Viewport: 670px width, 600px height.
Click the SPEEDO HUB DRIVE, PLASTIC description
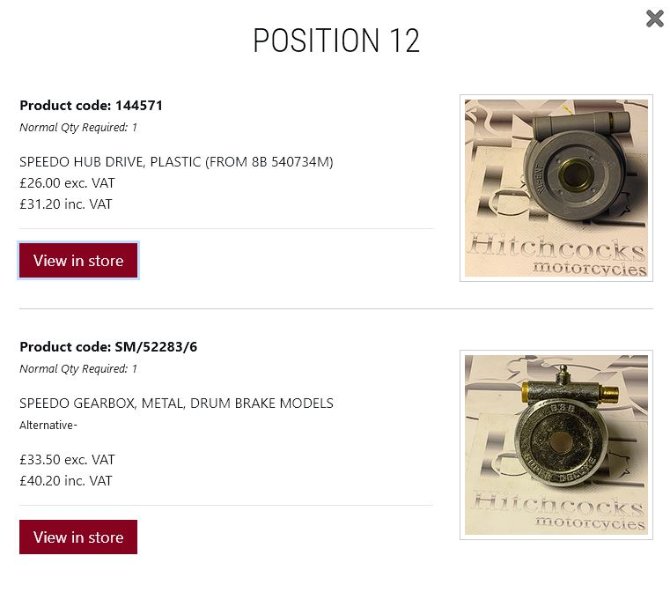coord(176,162)
